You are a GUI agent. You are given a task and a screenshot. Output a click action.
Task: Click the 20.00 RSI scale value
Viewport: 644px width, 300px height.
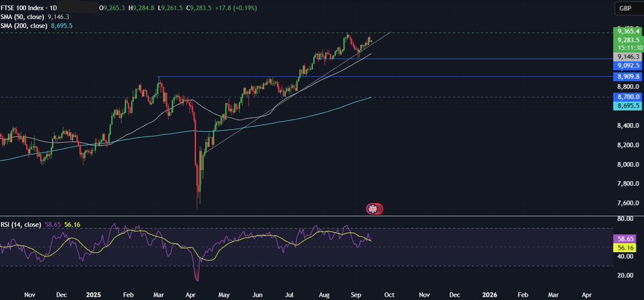[625, 275]
